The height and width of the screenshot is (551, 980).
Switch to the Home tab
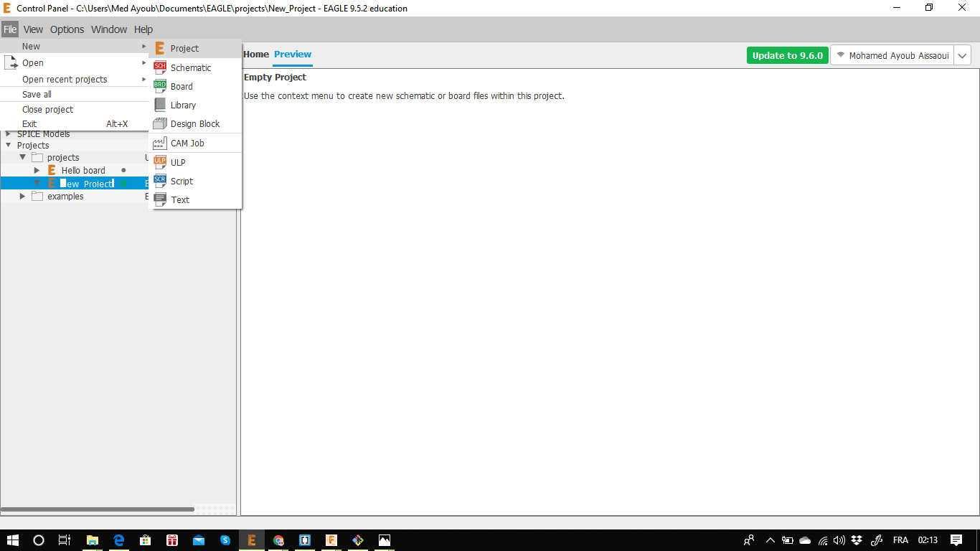pos(256,55)
